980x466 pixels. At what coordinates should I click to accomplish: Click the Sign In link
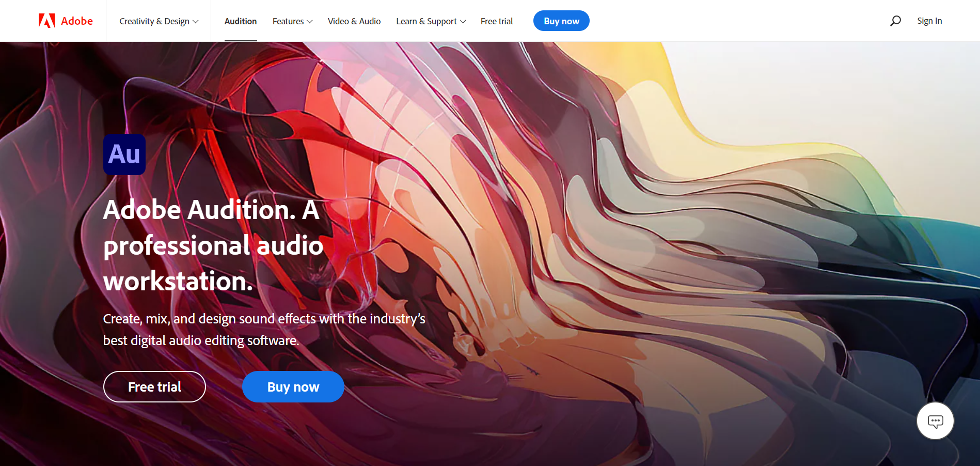929,21
